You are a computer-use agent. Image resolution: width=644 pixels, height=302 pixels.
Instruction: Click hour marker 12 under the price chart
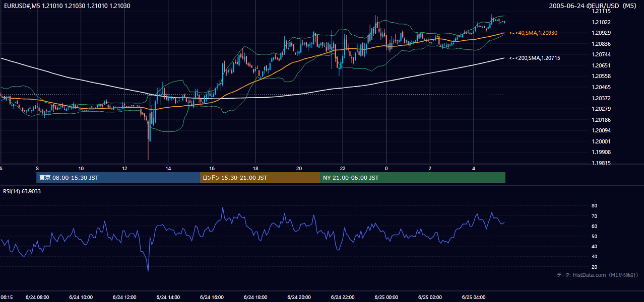124,168
